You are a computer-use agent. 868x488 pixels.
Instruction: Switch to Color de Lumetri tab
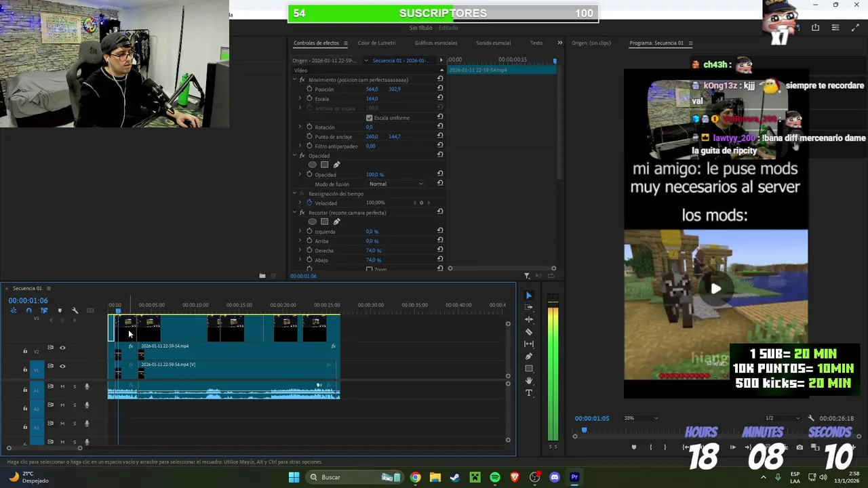click(376, 43)
